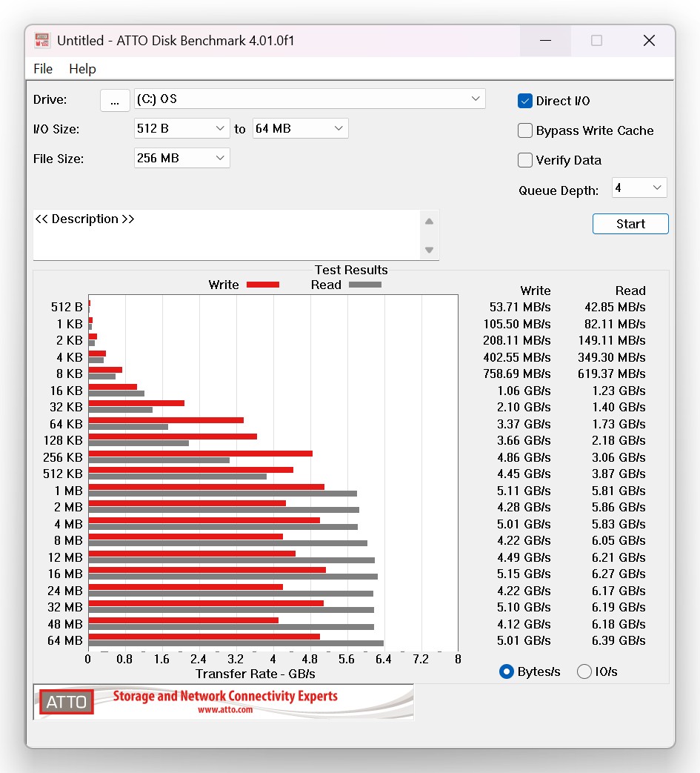Screen dimensions: 700x773
Task: Open the Queue Depth dropdown
Action: 639,188
